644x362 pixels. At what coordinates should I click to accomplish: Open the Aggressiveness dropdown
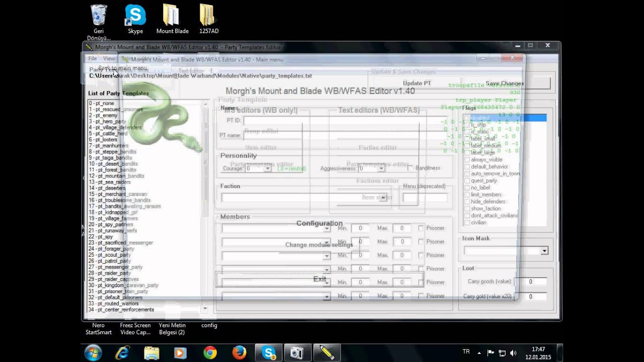tap(381, 168)
